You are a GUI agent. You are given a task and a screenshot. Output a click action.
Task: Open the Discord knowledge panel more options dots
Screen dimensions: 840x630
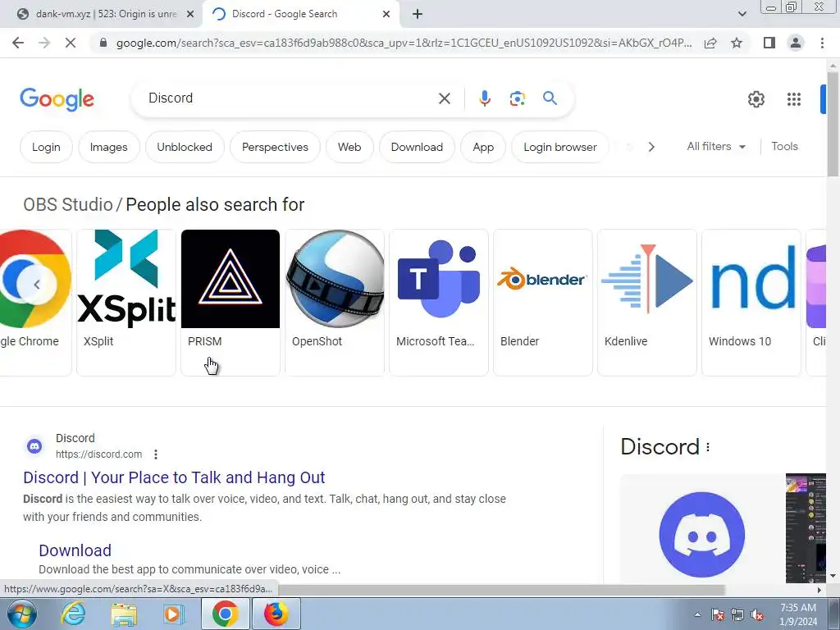(708, 447)
